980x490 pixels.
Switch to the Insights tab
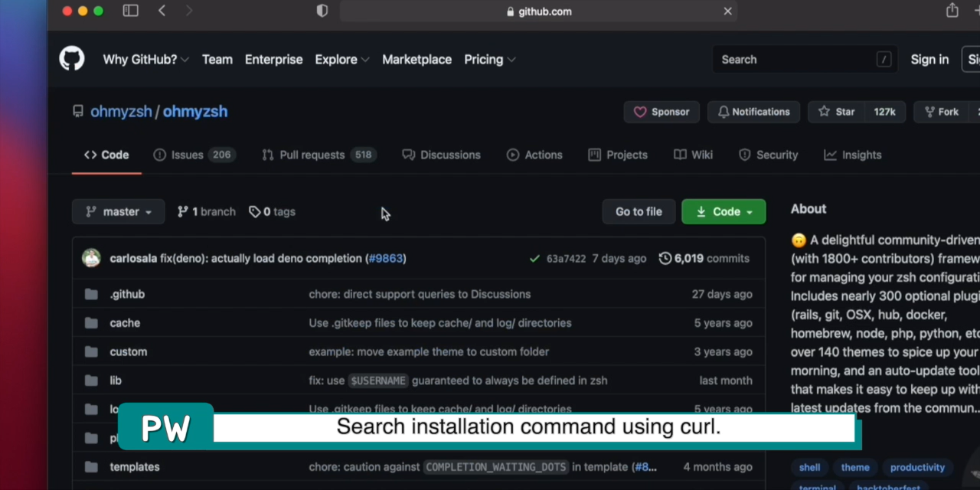(852, 155)
